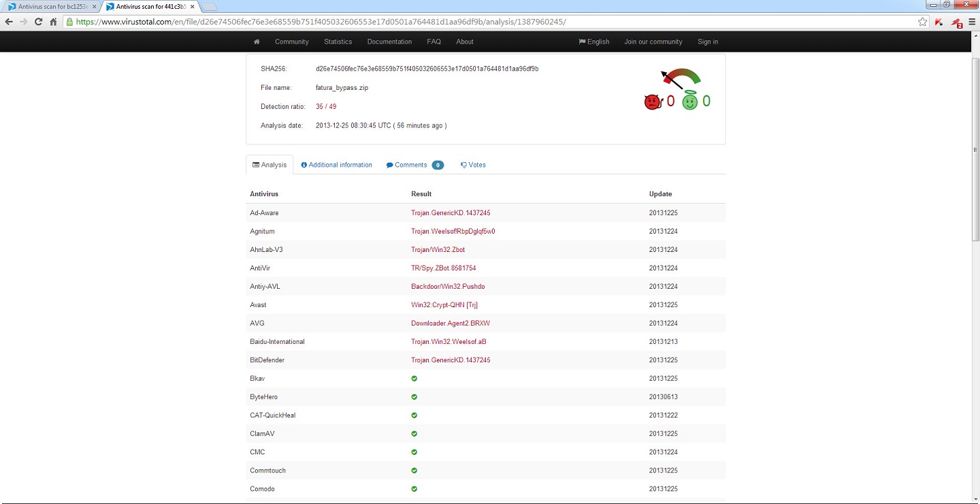Click result Trojan.Win32.Weelsof.aB
The image size is (980, 504).
[448, 342]
